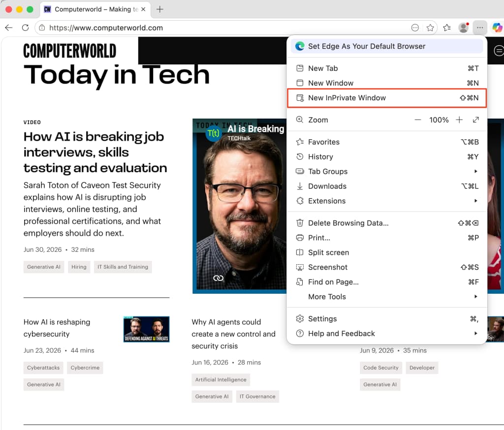Open How AI is reshaping cybersecurity article
The height and width of the screenshot is (430, 504).
57,328
